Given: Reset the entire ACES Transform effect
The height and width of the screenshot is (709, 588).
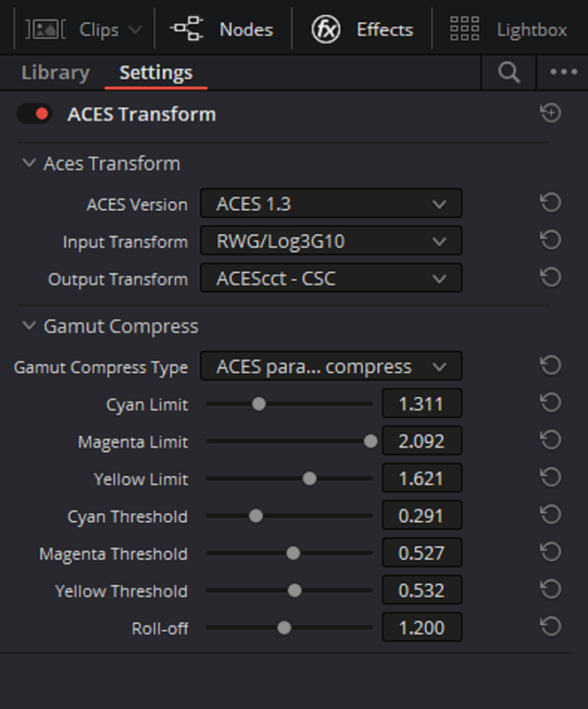Looking at the screenshot, I should click(551, 113).
